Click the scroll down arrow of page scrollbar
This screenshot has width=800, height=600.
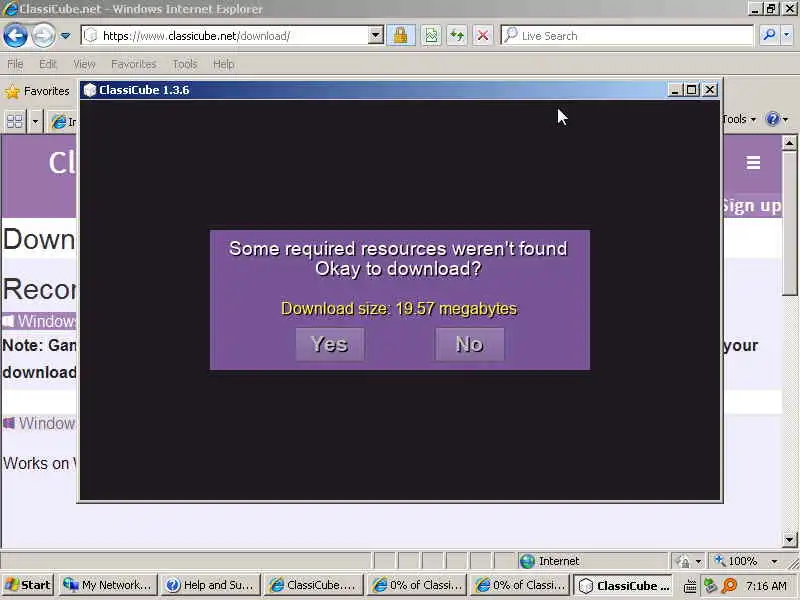(789, 539)
